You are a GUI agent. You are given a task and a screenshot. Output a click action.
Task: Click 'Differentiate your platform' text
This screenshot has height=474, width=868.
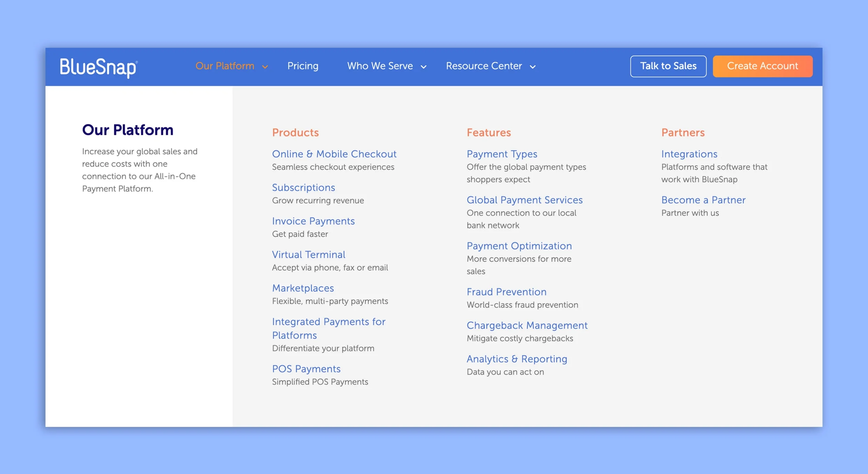[x=323, y=348]
